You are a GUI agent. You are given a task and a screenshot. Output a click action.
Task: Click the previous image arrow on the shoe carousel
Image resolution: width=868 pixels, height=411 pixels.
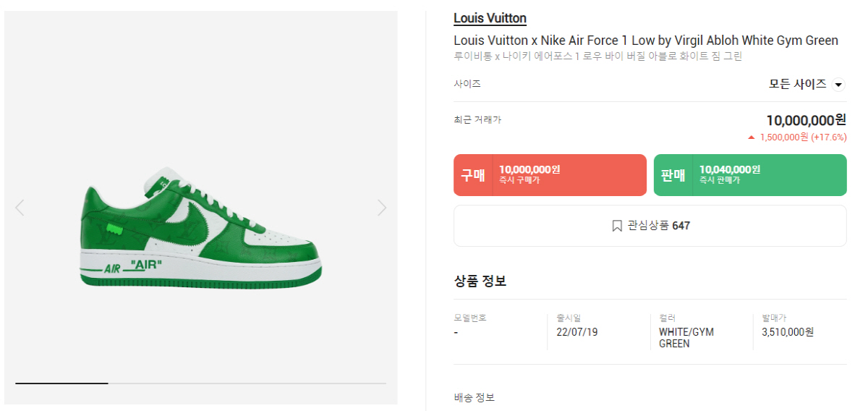pyautogui.click(x=20, y=208)
